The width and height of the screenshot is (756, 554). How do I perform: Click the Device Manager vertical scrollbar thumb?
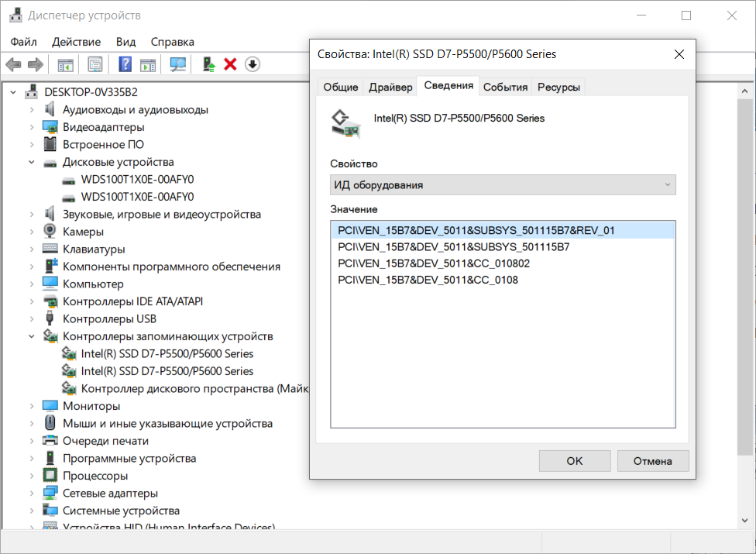(x=745, y=277)
